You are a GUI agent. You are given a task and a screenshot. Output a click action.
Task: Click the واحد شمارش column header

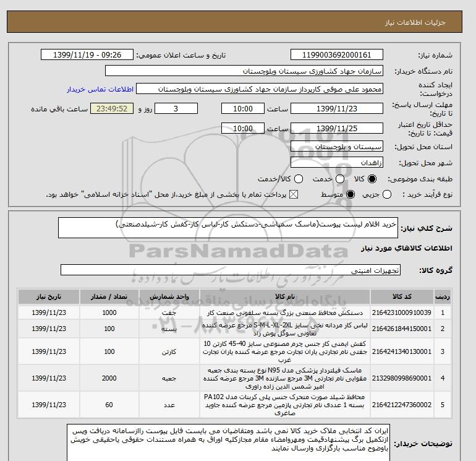(169, 296)
